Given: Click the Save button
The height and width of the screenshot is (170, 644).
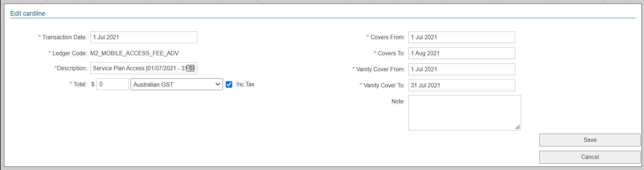Looking at the screenshot, I should (590, 140).
